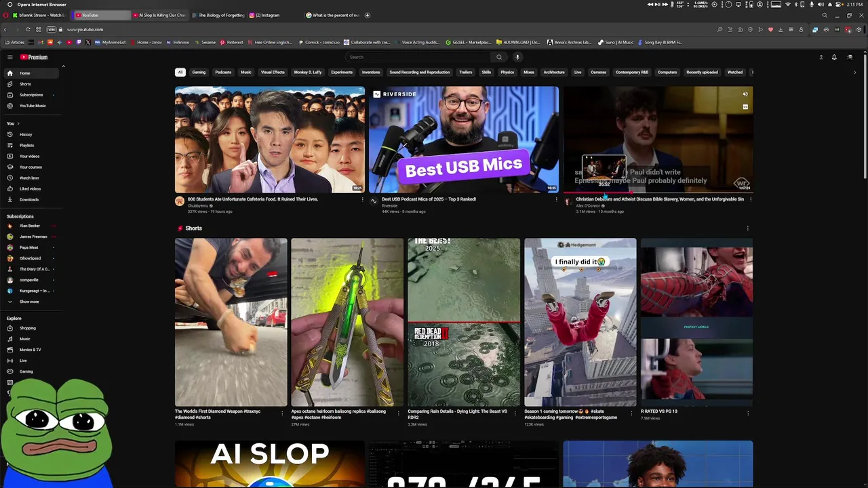Viewport: 868px width, 488px height.
Task: Open options menu for Best USB Podcast Mics video
Action: pyautogui.click(x=557, y=199)
